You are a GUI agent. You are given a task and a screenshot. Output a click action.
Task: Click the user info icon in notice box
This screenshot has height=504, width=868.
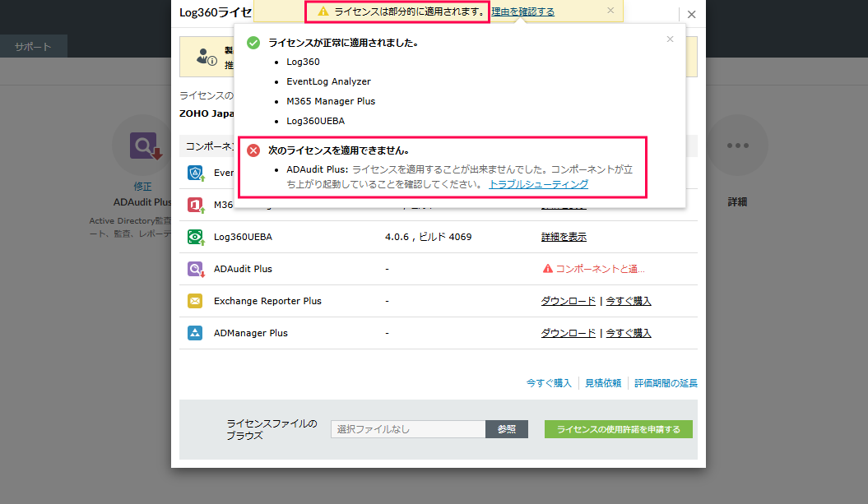[x=207, y=57]
